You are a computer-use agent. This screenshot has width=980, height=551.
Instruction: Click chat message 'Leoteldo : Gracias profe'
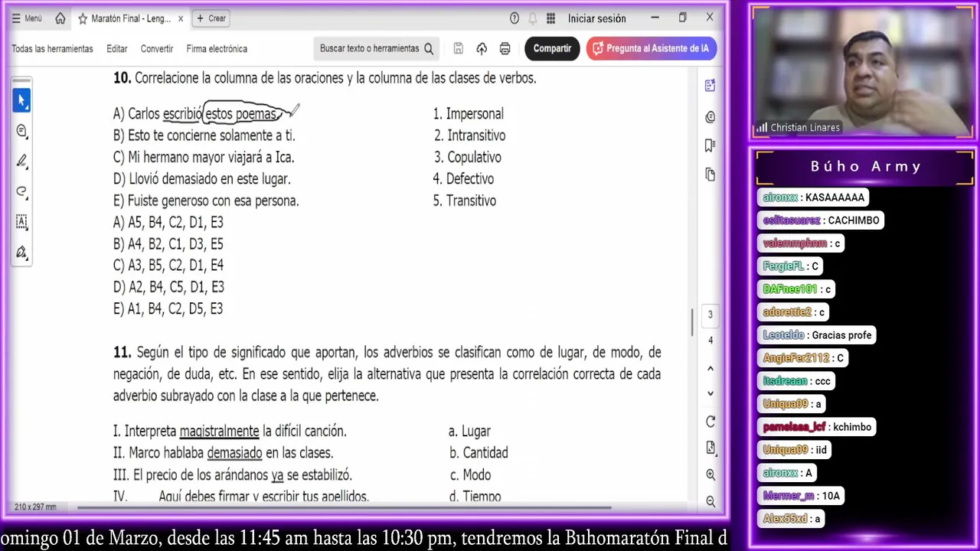817,335
